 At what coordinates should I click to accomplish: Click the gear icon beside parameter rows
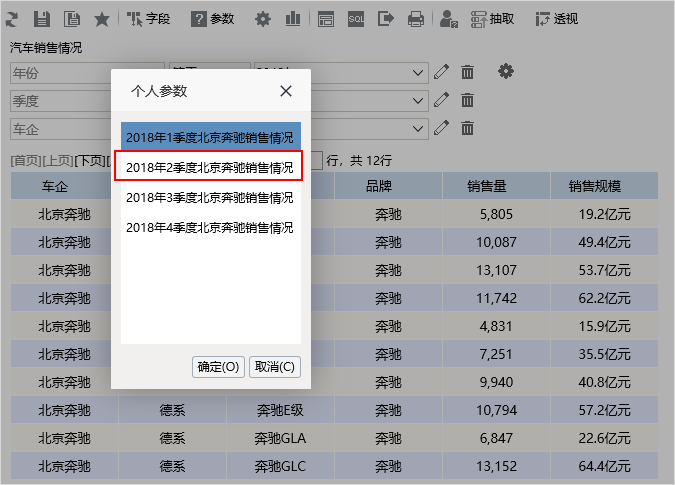(506, 71)
